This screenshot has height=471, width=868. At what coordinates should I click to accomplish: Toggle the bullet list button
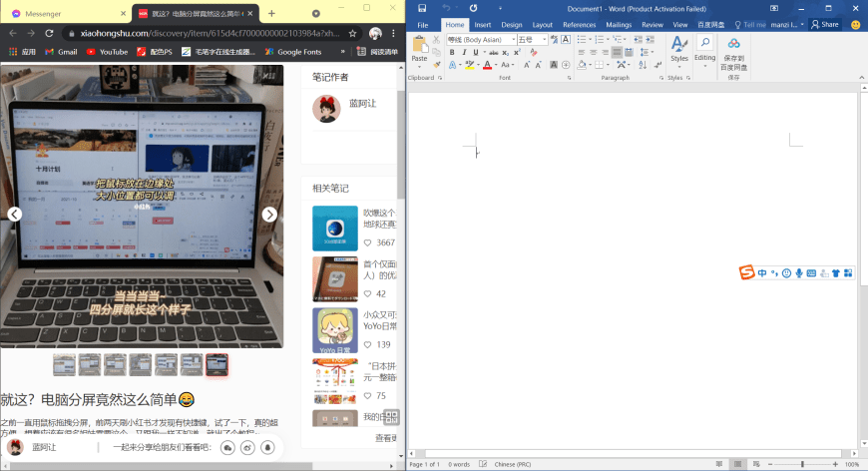click(582, 39)
